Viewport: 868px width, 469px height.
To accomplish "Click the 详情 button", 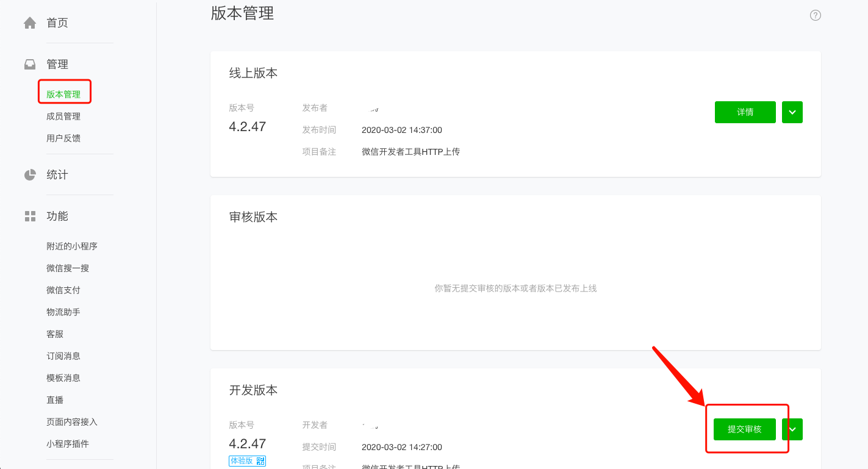I will click(x=745, y=112).
